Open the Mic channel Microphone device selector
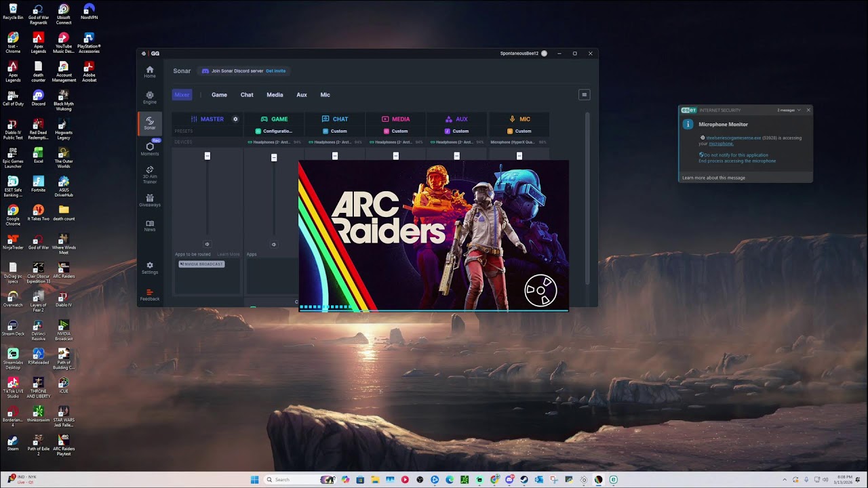This screenshot has height=488, width=868. tap(519, 142)
